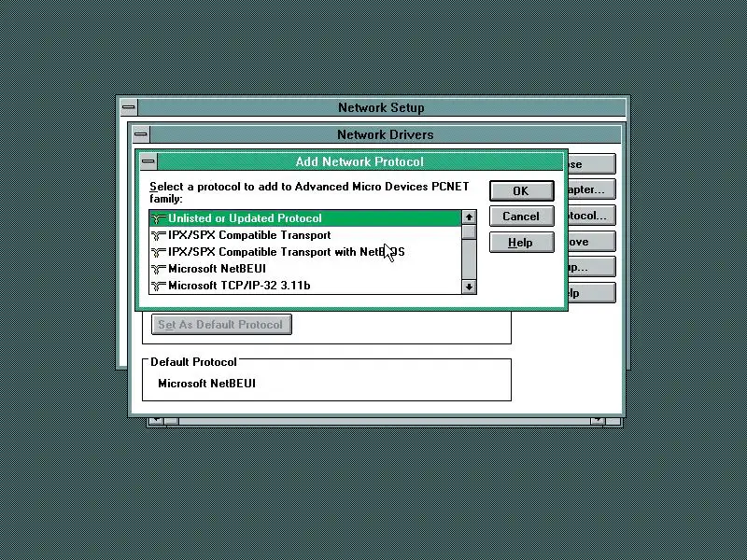Select Microsoft NetBEUI in the protocol list
The height and width of the screenshot is (560, 747).
305,269
